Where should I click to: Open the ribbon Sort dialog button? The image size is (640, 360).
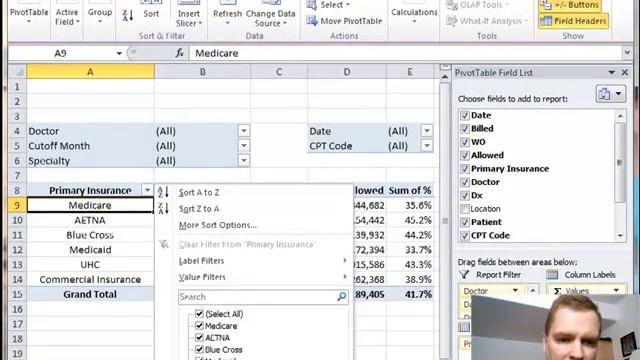(151, 10)
